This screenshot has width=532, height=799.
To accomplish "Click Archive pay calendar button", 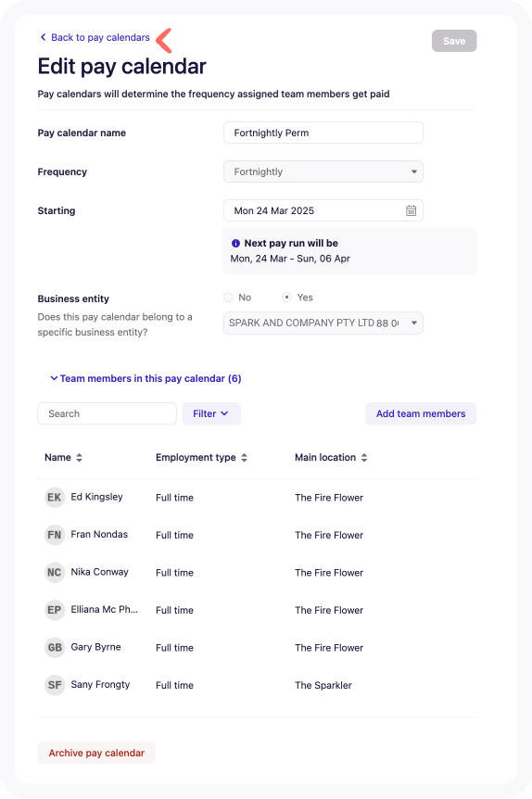I will (96, 753).
